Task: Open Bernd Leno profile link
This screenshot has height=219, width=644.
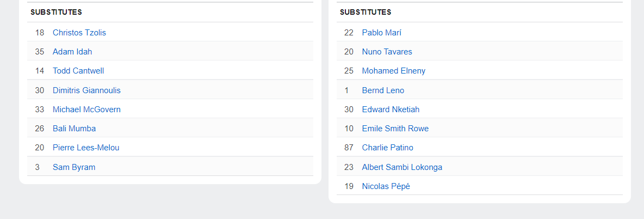Action: (383, 90)
